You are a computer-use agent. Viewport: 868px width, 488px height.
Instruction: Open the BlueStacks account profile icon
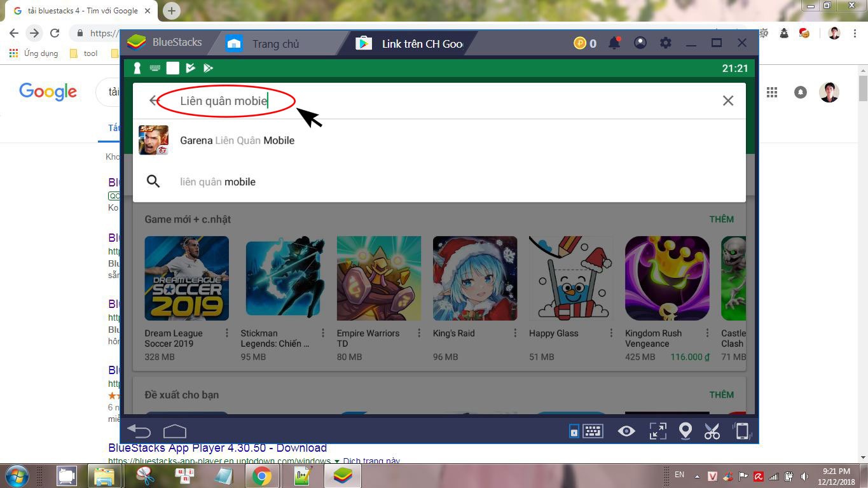click(x=640, y=43)
